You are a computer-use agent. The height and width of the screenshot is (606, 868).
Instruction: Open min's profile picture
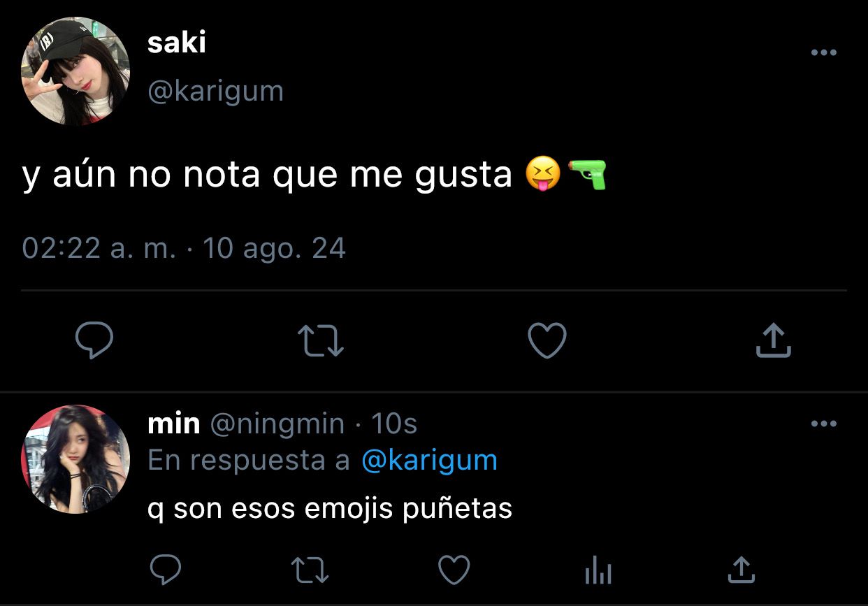point(75,459)
